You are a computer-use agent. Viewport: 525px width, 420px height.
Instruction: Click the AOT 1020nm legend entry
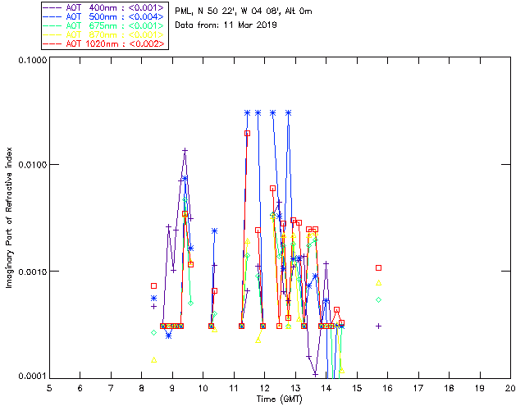click(105, 43)
